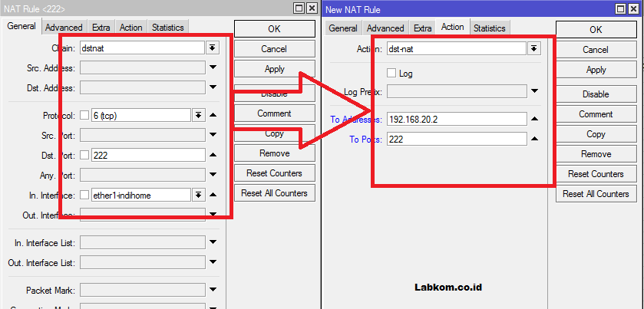644x309 pixels.
Task: Click Remove in NAT Rule <222> window
Action: [x=274, y=153]
